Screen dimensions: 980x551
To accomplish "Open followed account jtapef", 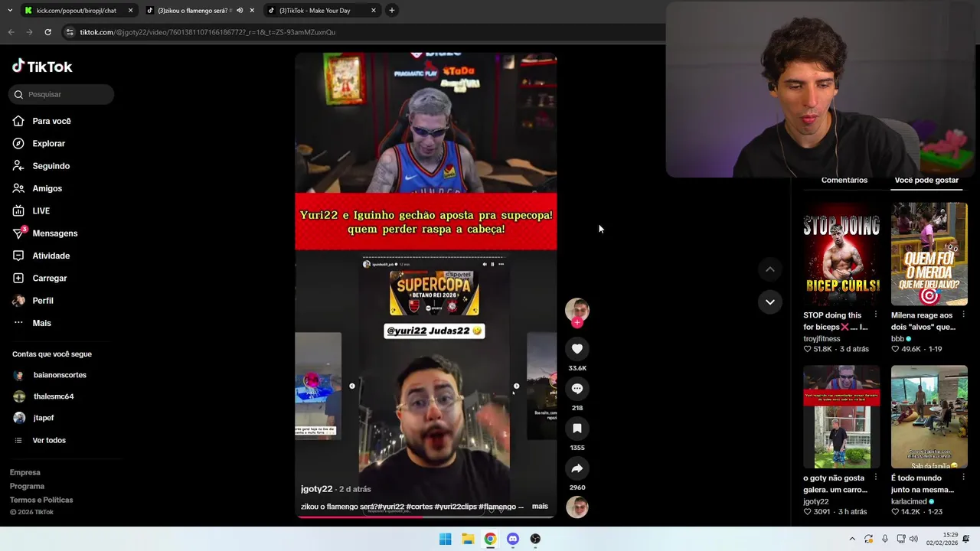I will point(44,418).
